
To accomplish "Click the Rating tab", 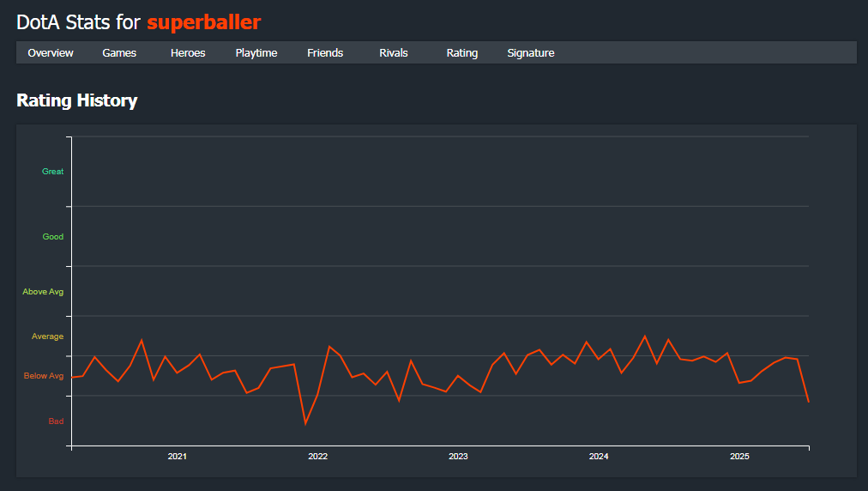I will pos(462,52).
